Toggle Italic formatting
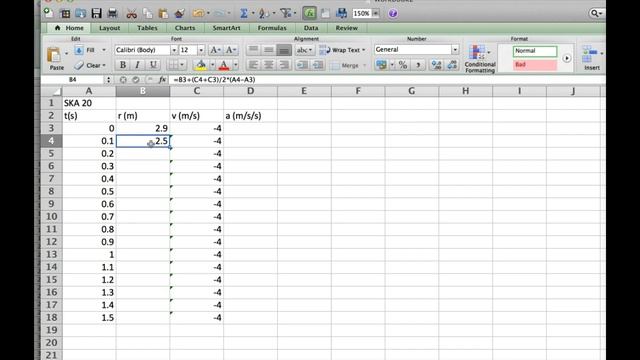 138,64
